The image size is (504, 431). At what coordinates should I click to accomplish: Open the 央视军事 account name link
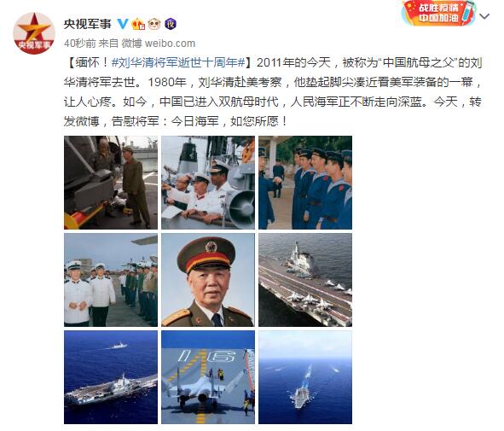[x=88, y=24]
